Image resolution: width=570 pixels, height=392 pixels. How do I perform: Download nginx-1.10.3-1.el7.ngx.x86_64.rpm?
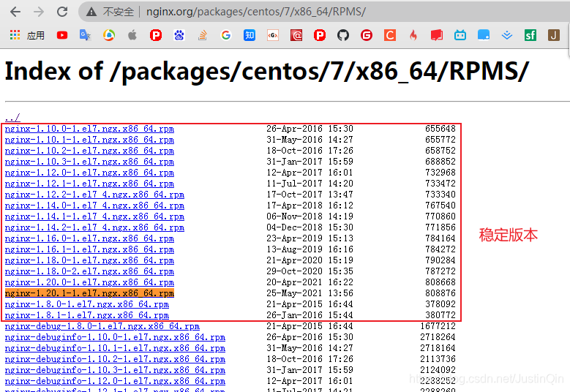pos(89,162)
